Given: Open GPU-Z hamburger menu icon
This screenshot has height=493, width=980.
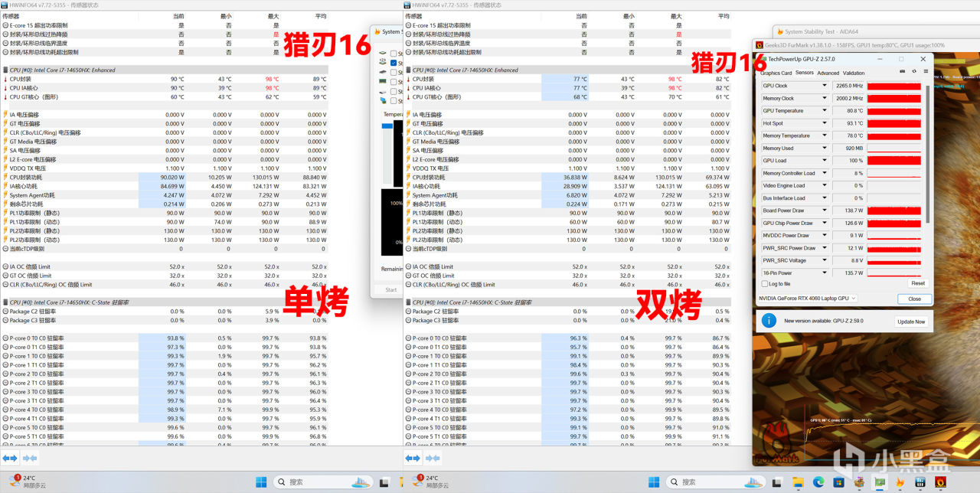Looking at the screenshot, I should [x=924, y=72].
